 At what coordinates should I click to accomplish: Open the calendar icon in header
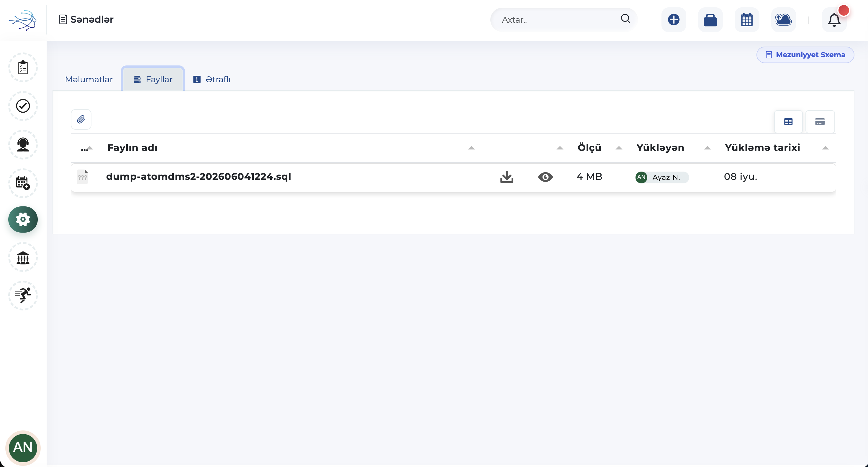tap(747, 19)
